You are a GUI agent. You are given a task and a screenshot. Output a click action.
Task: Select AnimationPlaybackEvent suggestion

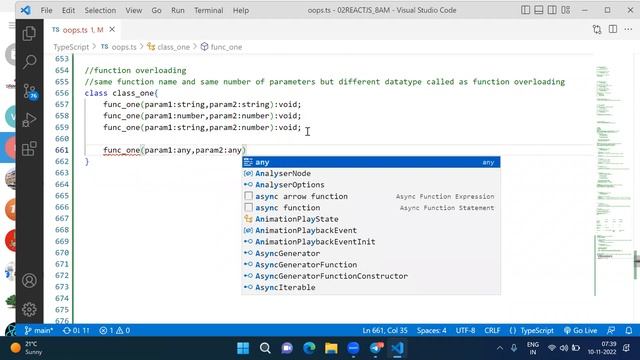click(x=371, y=231)
